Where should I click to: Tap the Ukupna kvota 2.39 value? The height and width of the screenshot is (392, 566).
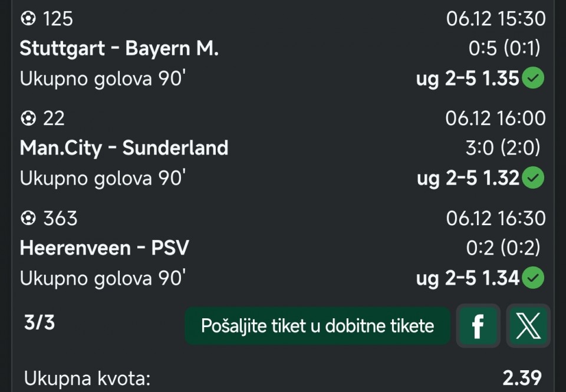click(522, 377)
